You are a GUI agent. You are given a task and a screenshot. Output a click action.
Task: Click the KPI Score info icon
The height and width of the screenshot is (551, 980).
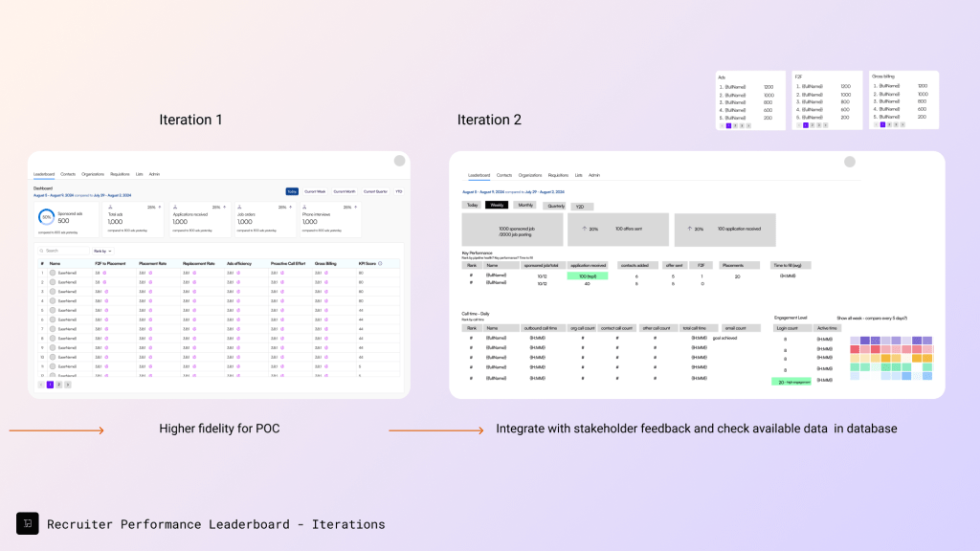[380, 262]
